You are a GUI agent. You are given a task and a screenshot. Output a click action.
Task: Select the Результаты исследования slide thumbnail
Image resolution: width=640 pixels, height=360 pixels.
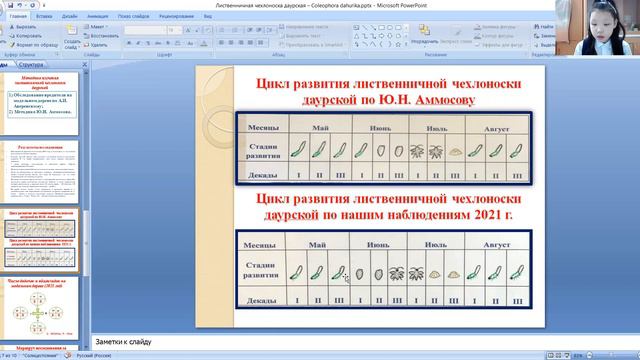click(40, 172)
